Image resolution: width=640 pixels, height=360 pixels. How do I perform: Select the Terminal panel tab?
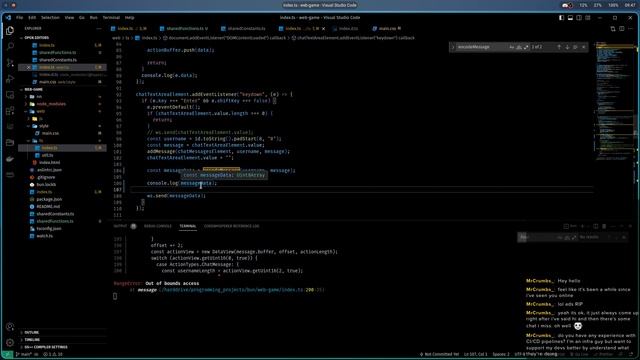point(188,226)
